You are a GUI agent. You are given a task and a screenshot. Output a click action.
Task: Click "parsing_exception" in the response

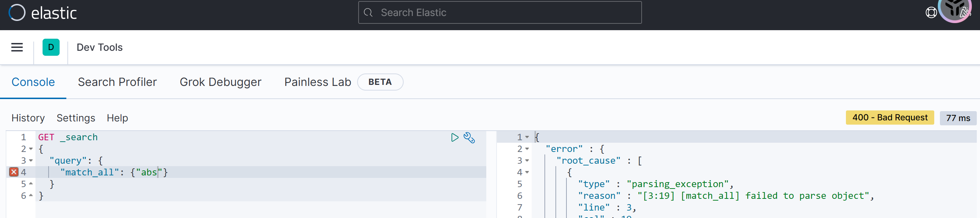[677, 184]
